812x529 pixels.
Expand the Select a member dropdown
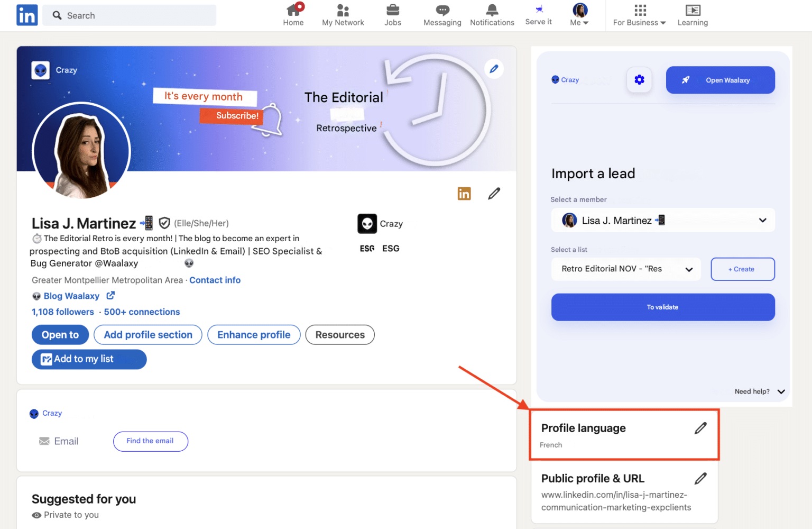pos(763,220)
